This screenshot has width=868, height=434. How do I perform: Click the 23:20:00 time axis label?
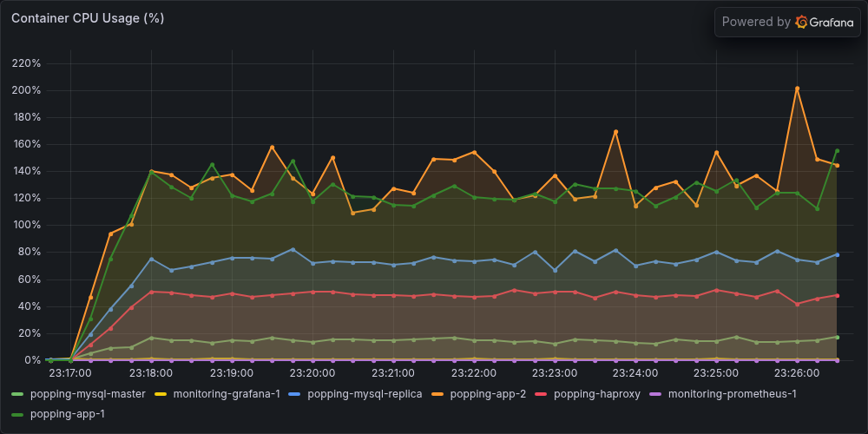pyautogui.click(x=312, y=373)
